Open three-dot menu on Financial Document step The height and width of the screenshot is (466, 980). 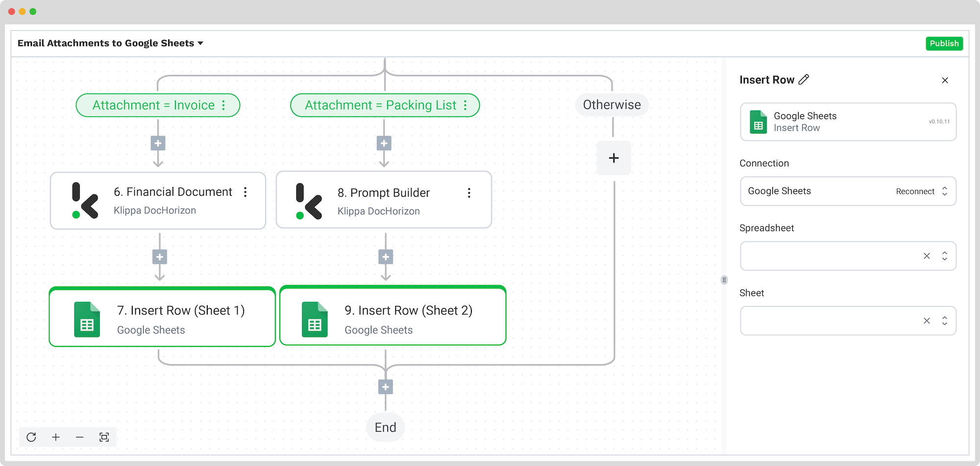(245, 192)
